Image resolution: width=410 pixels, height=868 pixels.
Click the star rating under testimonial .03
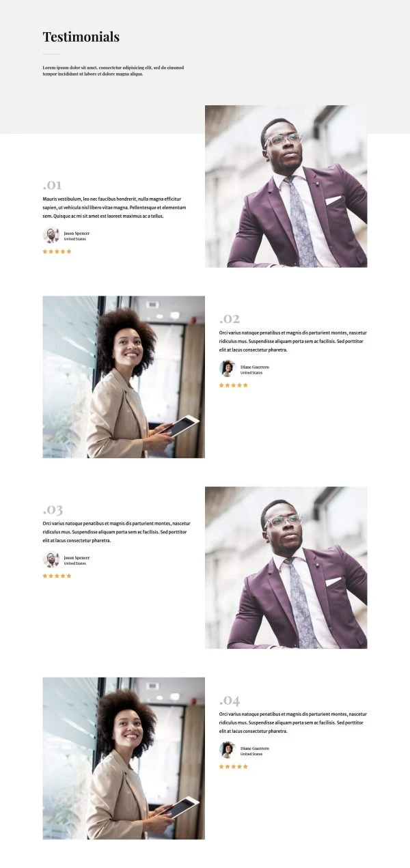[x=57, y=576]
